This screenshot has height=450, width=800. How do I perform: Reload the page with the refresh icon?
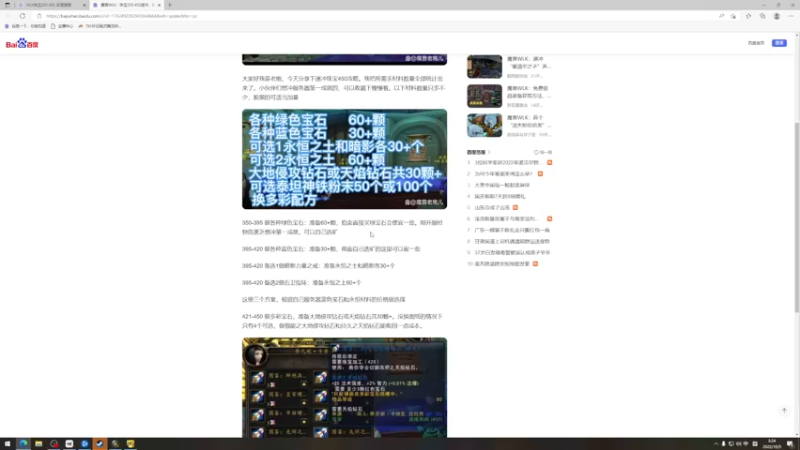click(x=22, y=16)
